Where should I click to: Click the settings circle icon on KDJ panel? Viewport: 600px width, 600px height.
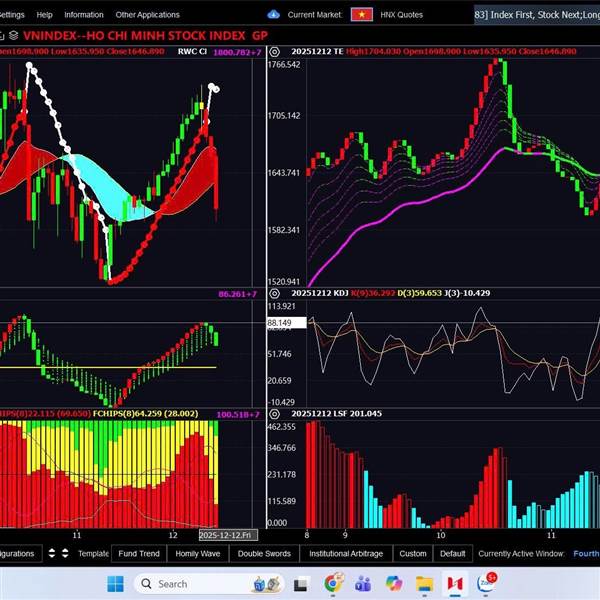(272, 292)
